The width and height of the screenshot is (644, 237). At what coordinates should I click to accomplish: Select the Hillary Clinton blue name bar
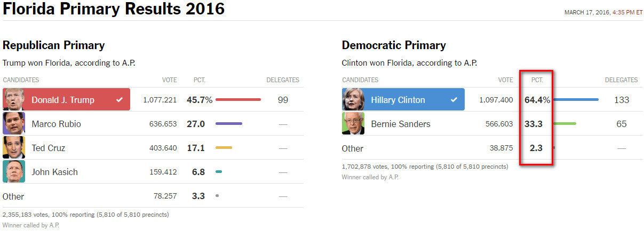pos(403,99)
